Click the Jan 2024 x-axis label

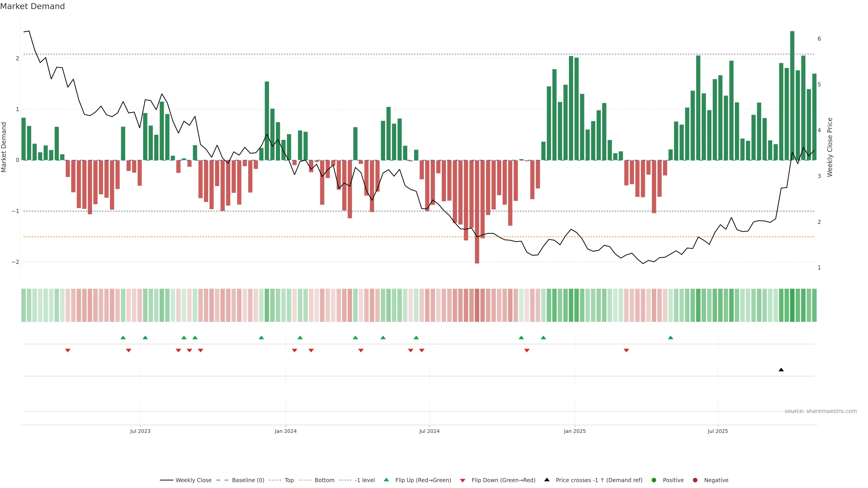click(x=285, y=431)
